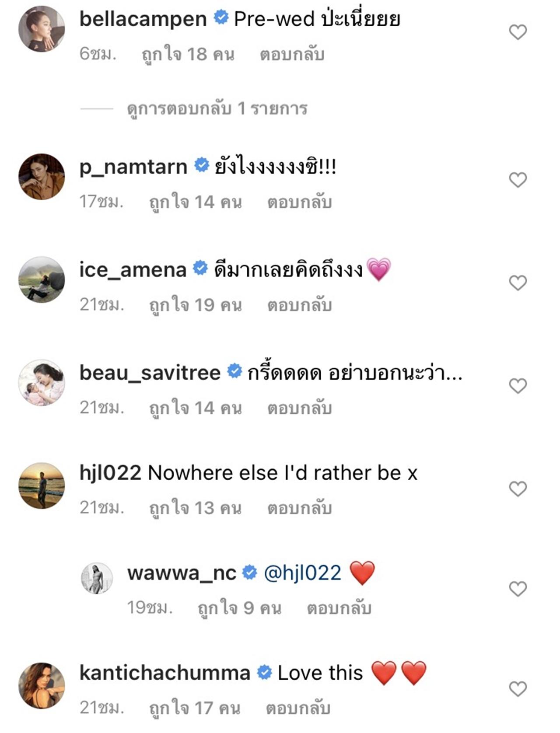This screenshot has height=733, width=560.
Task: Tap heart icon beside wawwa_nc's reply
Action: [518, 589]
